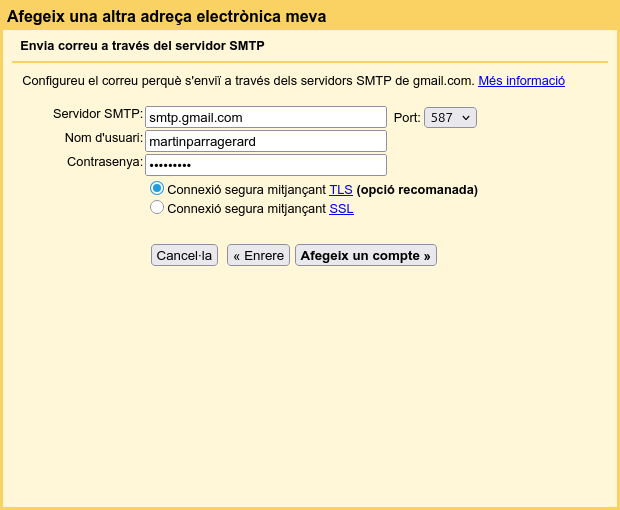Click 'Envia correu a través del servidor SMTP' heading
620x510 pixels.
click(x=142, y=46)
